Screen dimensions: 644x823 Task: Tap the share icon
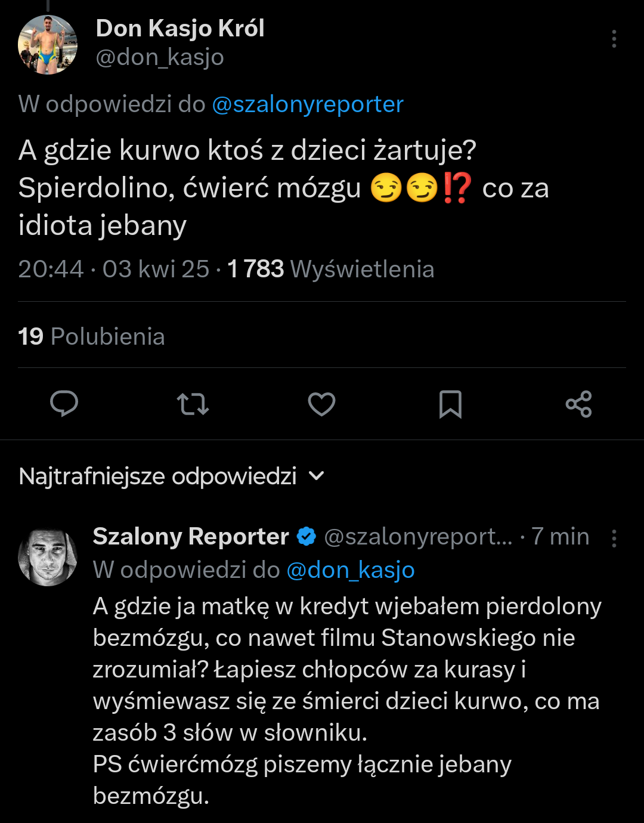(x=578, y=404)
